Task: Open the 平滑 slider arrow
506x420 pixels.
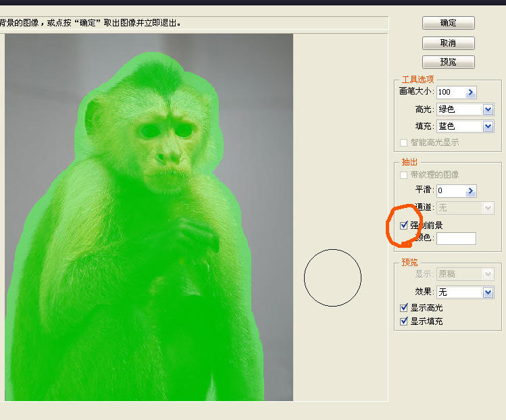Action: coord(471,191)
